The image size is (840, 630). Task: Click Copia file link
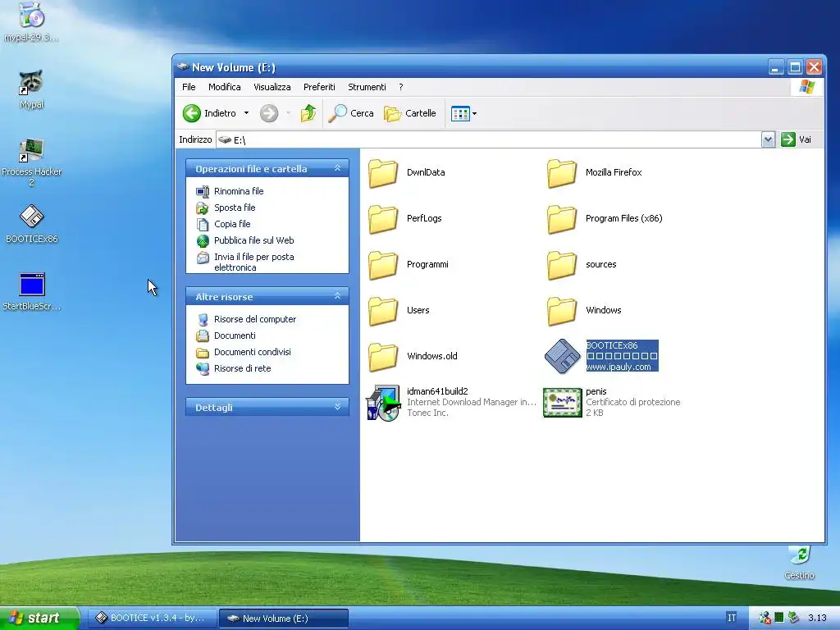pos(232,224)
